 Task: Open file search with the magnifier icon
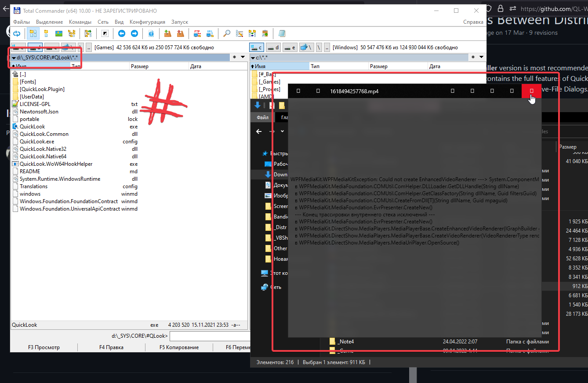click(227, 33)
